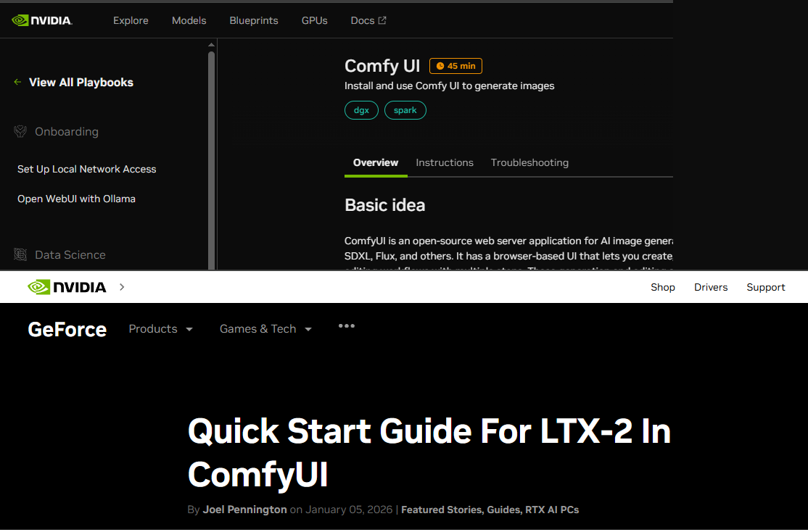Click the Onboarding section heading
Viewport: 808px width, 532px height.
point(67,132)
